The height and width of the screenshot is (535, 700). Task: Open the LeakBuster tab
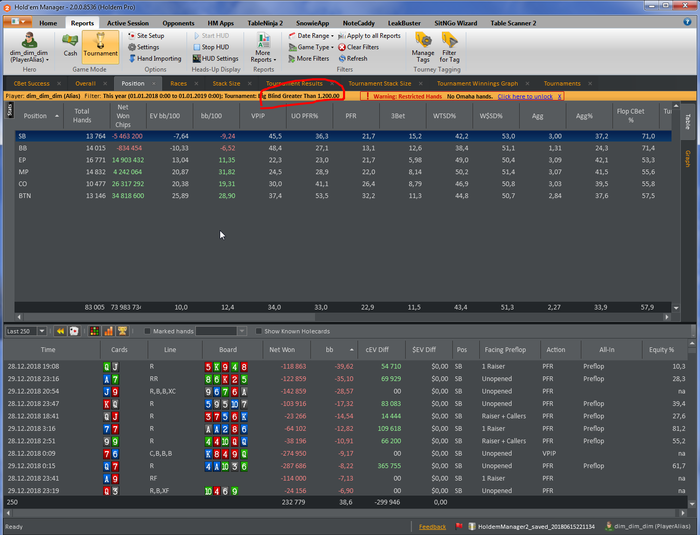pos(404,23)
